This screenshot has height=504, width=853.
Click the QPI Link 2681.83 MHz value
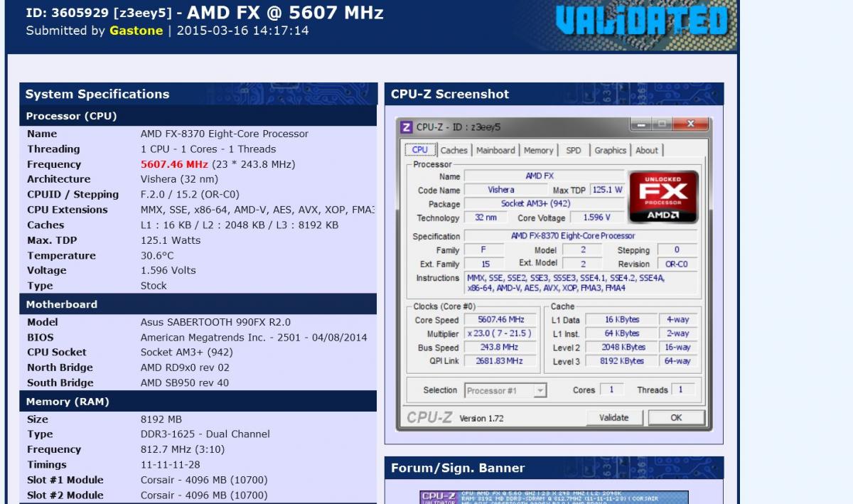pyautogui.click(x=500, y=361)
